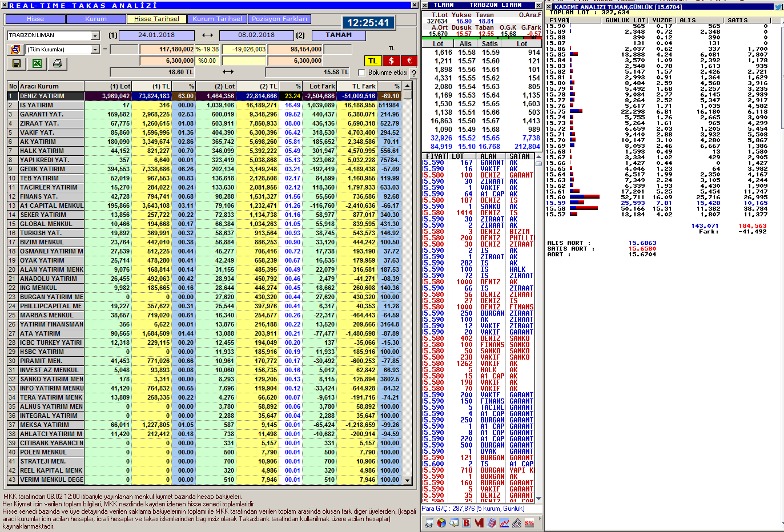
Task: Click the 15.60 price row in Kademe Analizi
Action: (657, 197)
